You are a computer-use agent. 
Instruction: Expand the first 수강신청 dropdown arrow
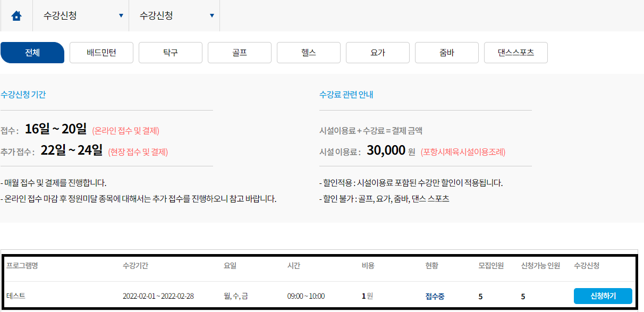pyautogui.click(x=121, y=16)
